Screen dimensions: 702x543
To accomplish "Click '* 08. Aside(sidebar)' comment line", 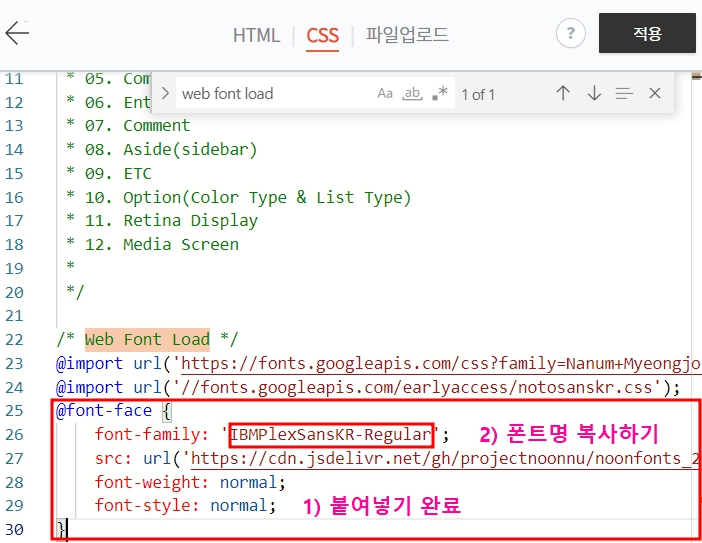I will click(162, 150).
